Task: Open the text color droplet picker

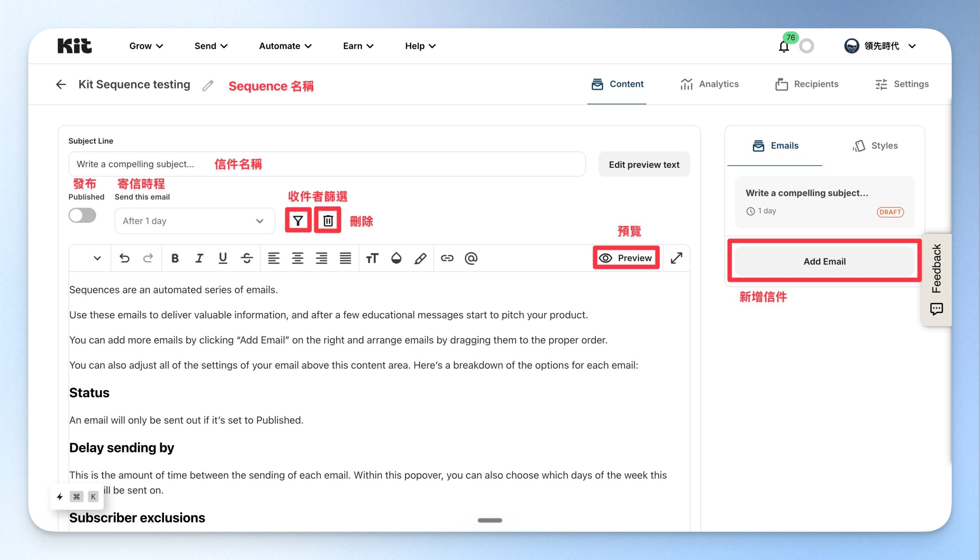Action: [x=396, y=258]
